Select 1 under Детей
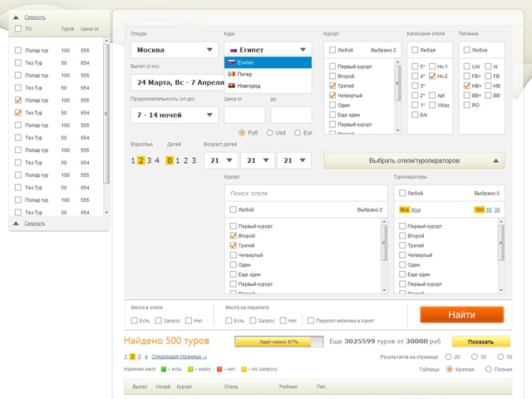The image size is (532, 399). [x=177, y=160]
